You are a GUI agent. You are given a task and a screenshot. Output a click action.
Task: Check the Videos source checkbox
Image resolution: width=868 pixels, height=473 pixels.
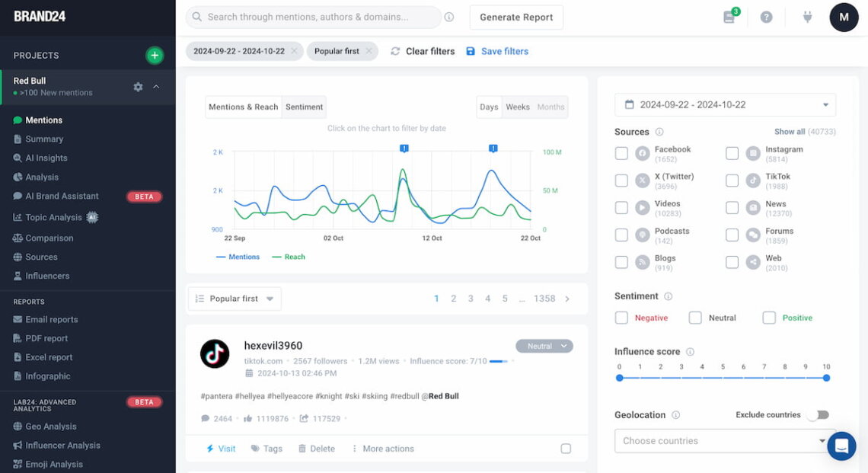pyautogui.click(x=621, y=208)
